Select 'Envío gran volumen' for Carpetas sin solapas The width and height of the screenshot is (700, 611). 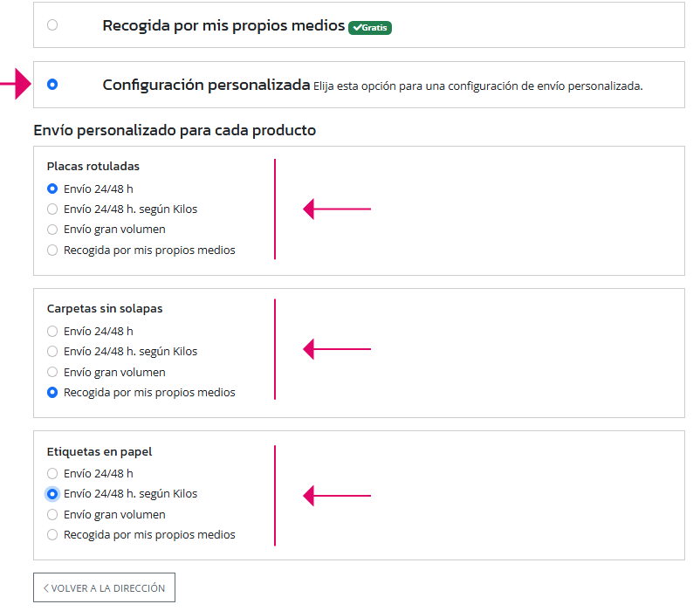tap(52, 373)
